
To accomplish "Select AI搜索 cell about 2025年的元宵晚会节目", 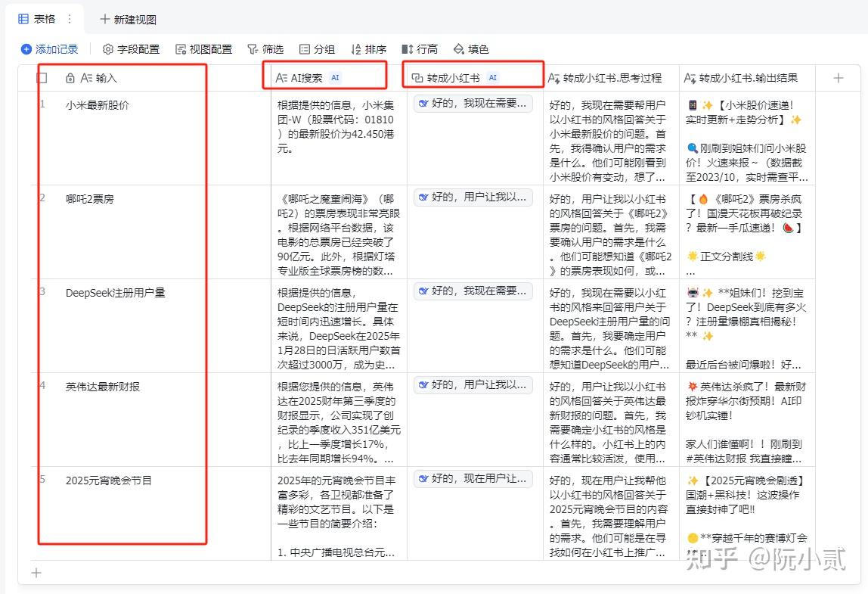I will 339,513.
